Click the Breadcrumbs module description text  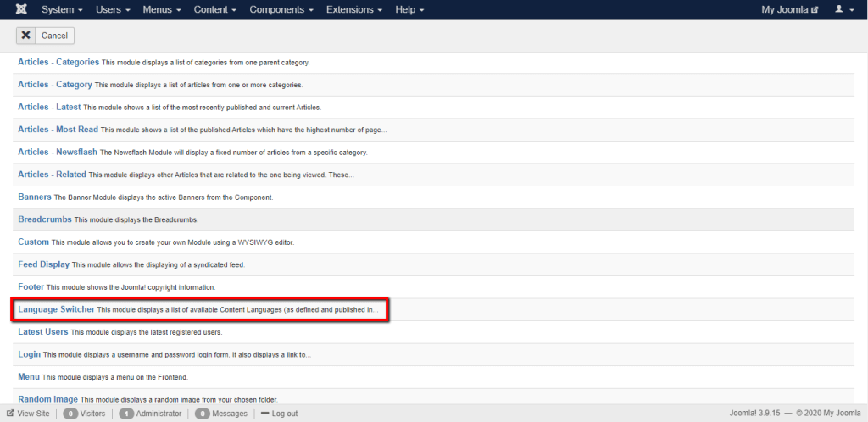136,219
